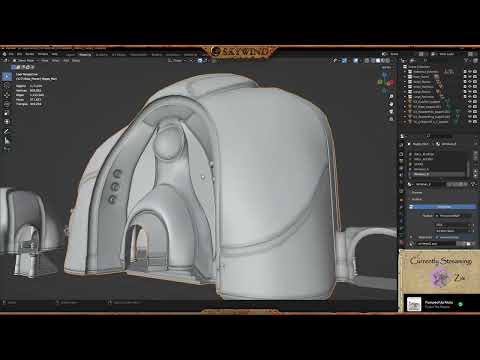Screen dimensions: 480x360
Task: Open the viewport View menu
Action: pyautogui.click(x=45, y=61)
